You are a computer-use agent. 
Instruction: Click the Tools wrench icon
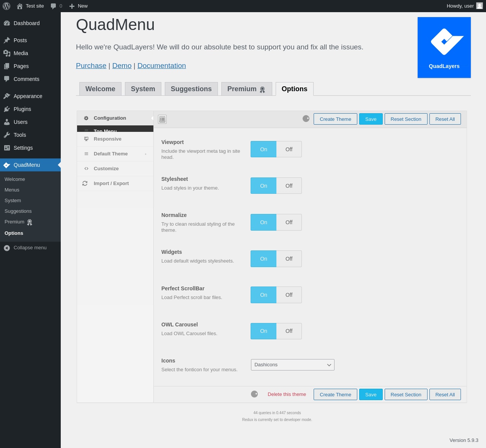click(x=7, y=135)
